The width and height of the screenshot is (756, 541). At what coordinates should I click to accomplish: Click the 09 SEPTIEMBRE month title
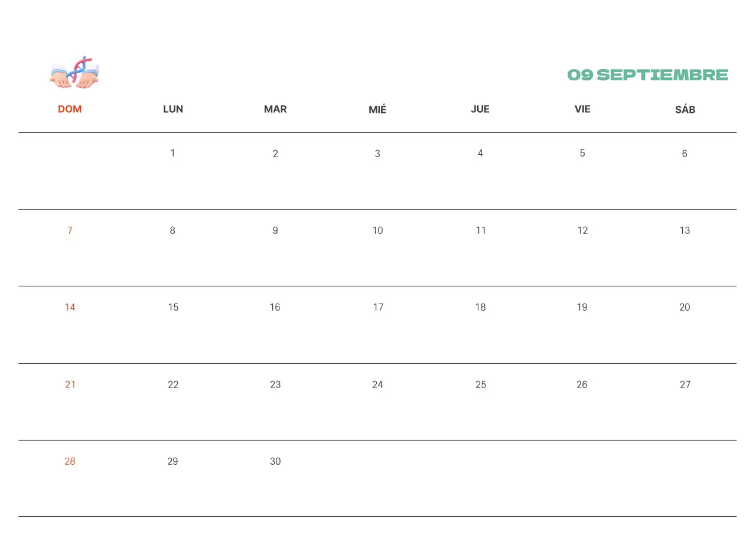coord(647,75)
